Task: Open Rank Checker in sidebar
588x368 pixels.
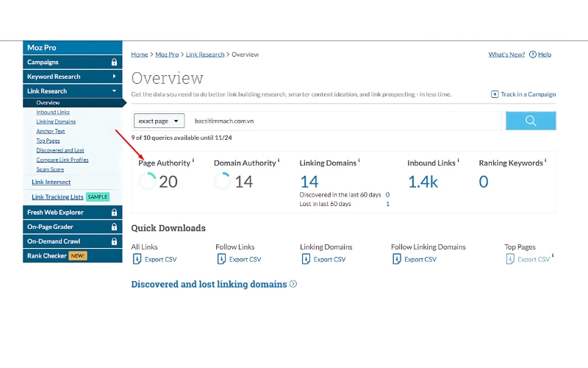Action: click(72, 255)
